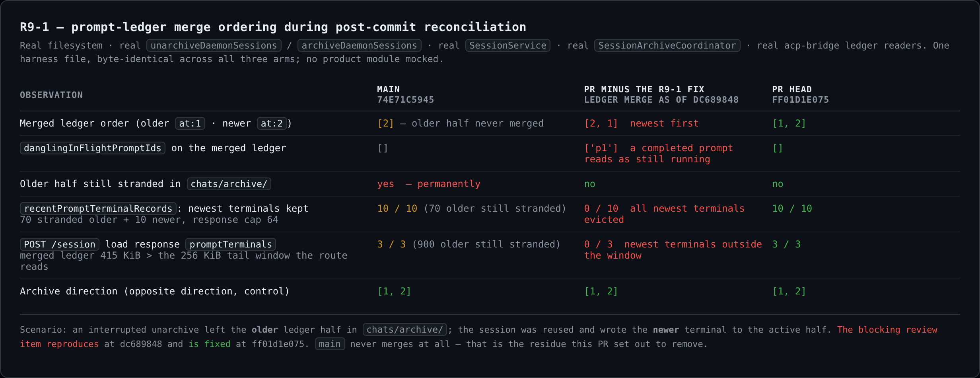This screenshot has width=980, height=378.
Task: Select the SessionArchiveCoordinator code label
Action: point(667,45)
